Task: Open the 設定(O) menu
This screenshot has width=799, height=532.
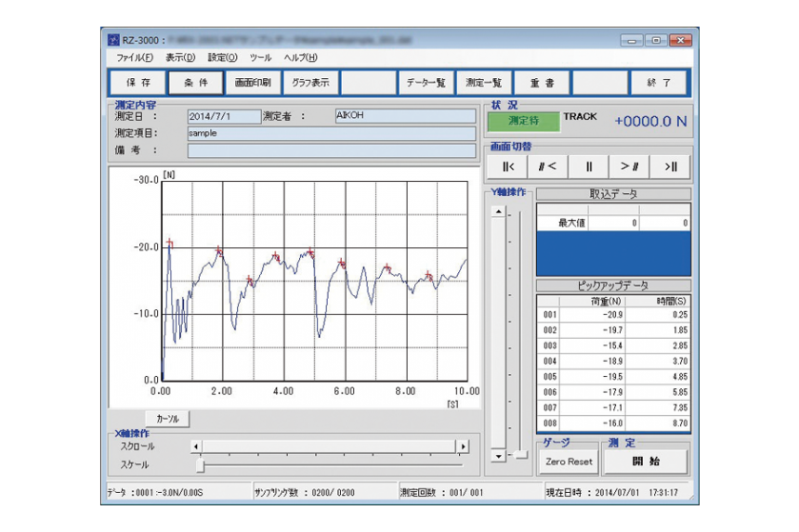Action: 223,58
